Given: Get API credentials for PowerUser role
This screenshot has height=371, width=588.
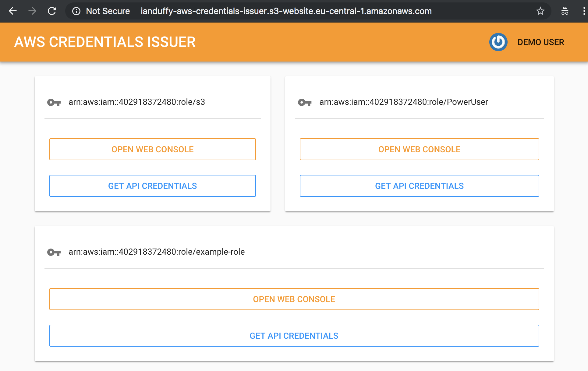Looking at the screenshot, I should [420, 186].
